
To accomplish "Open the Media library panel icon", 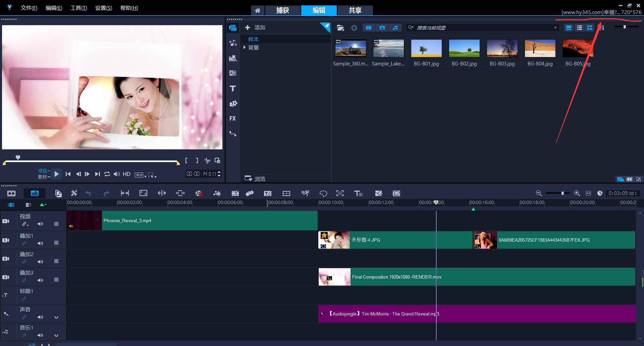I will pyautogui.click(x=233, y=28).
